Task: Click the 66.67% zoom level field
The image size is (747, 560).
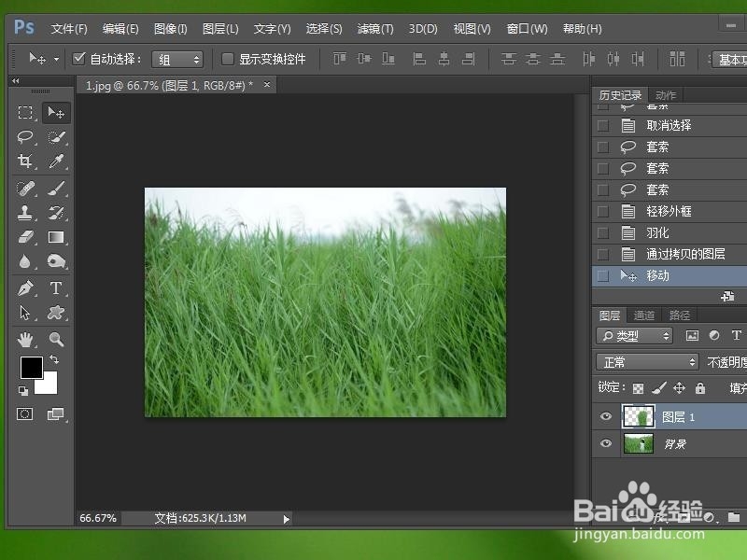Action: [98, 518]
